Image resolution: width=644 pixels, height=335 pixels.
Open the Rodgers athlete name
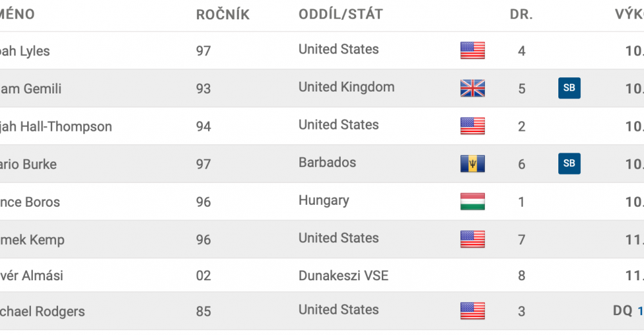[x=43, y=312]
